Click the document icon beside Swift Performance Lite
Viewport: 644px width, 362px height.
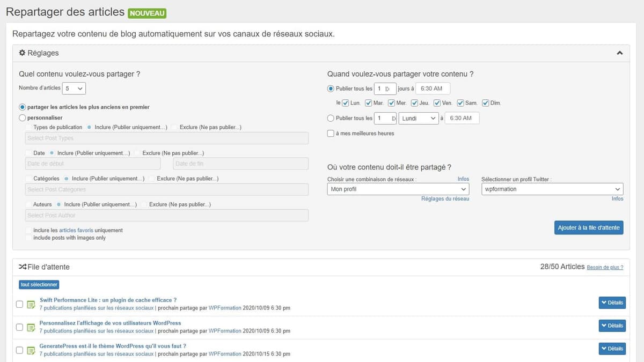pyautogui.click(x=32, y=304)
